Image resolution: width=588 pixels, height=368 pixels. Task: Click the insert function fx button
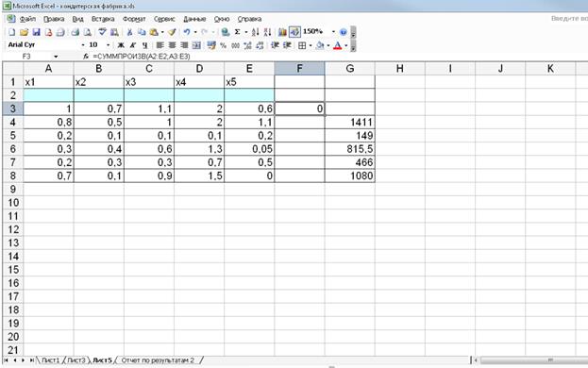click(x=86, y=57)
